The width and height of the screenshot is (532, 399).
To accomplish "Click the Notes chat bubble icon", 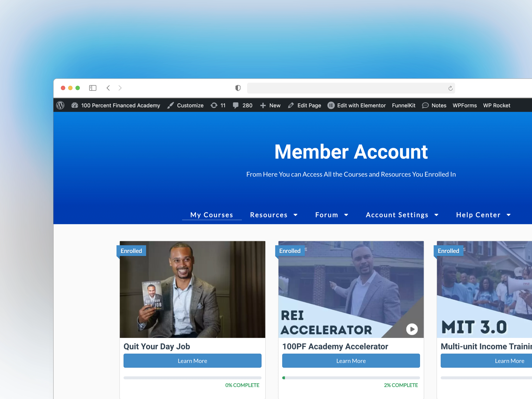I will click(x=425, y=105).
